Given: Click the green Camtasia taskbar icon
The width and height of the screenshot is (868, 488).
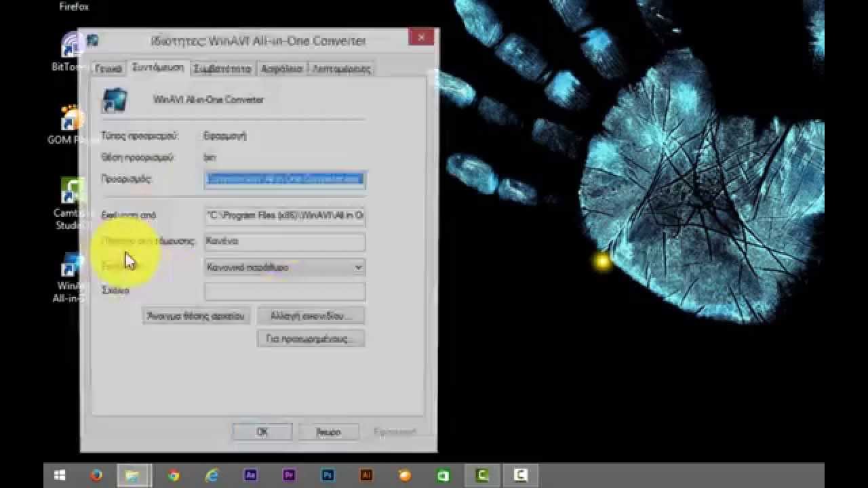Looking at the screenshot, I should click(x=482, y=476).
